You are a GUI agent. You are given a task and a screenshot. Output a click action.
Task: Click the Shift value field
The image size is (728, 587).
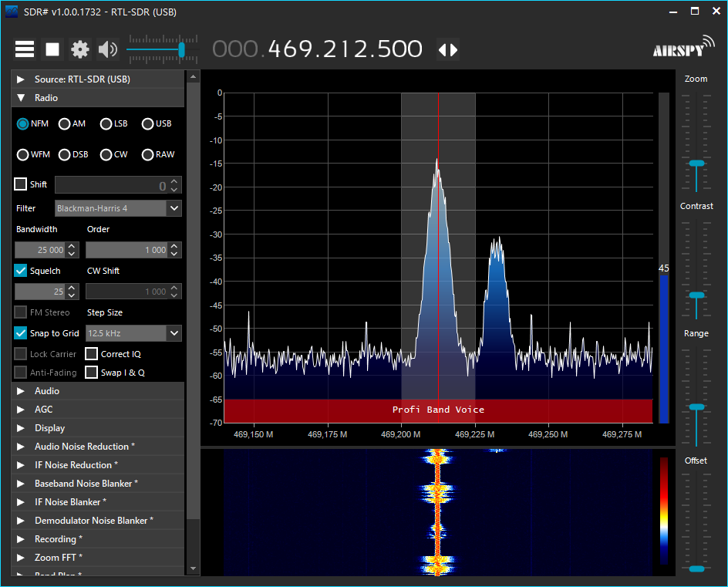112,185
